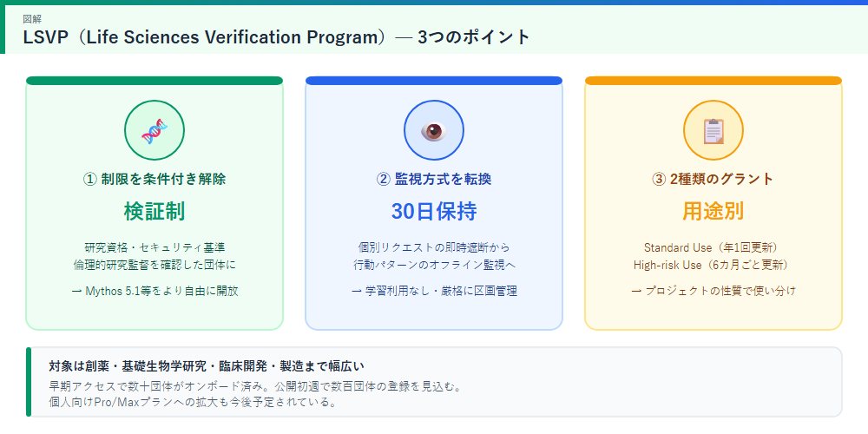Click the DNA helix icon in green card
Image resolution: width=868 pixels, height=434 pixels.
(155, 131)
